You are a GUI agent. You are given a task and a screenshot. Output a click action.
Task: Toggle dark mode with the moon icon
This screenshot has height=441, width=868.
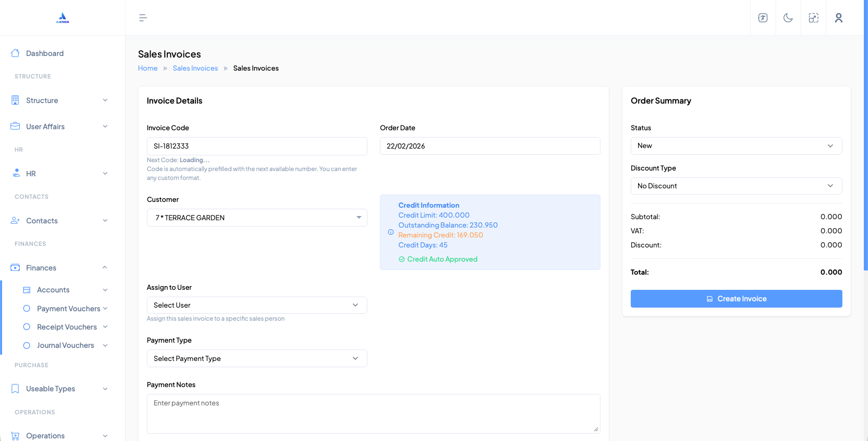coord(788,18)
